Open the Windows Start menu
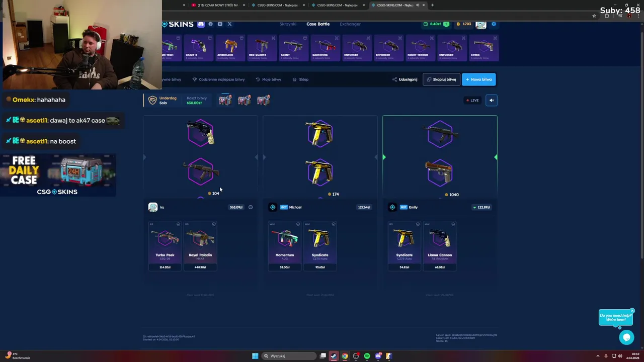644x362 pixels. tap(255, 356)
